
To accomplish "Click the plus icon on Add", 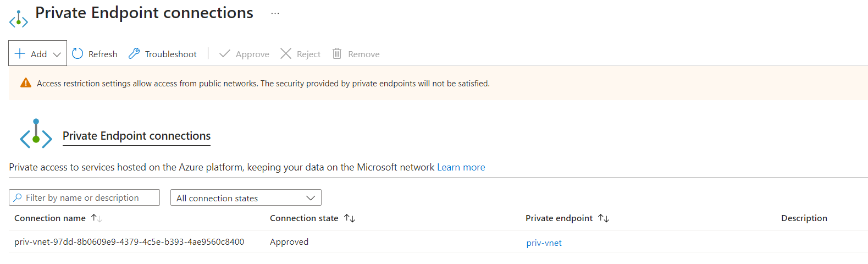I will pos(20,53).
